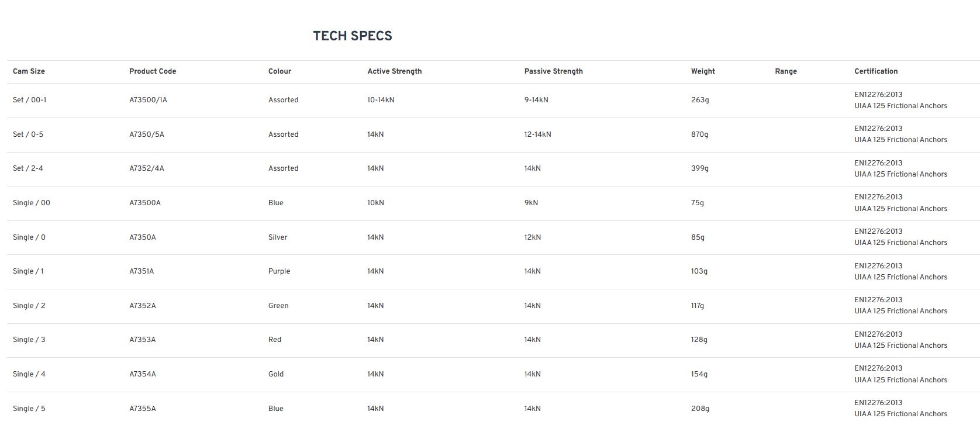Select the Colour column header
This screenshot has width=980, height=425.
point(279,71)
